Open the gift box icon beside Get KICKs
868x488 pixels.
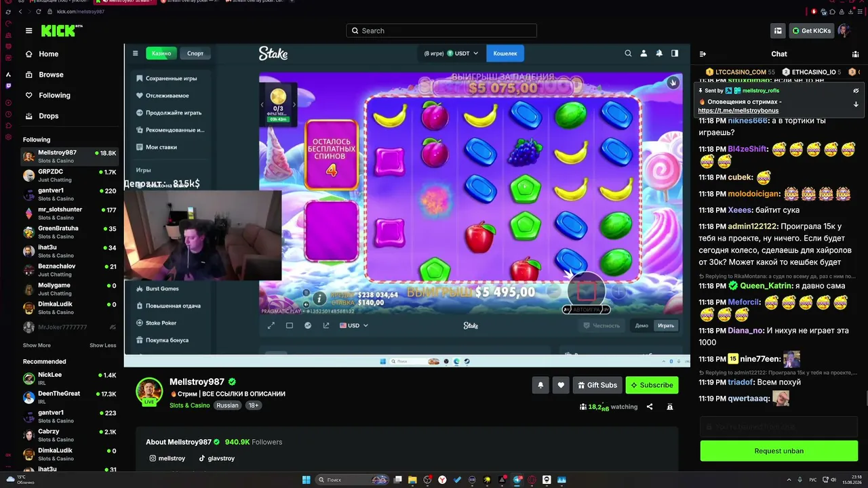click(x=778, y=30)
